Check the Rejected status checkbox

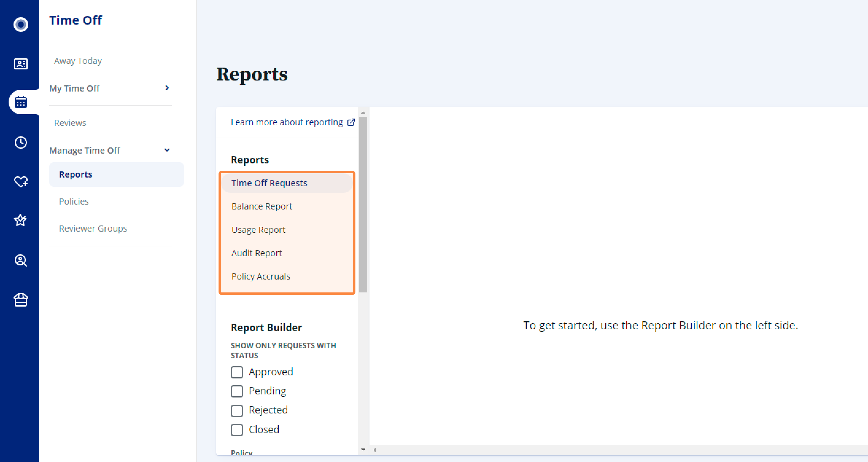pyautogui.click(x=237, y=410)
